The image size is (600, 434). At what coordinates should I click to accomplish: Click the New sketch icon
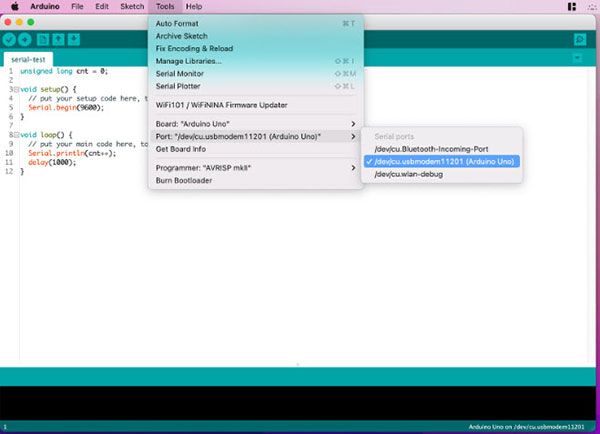click(42, 39)
